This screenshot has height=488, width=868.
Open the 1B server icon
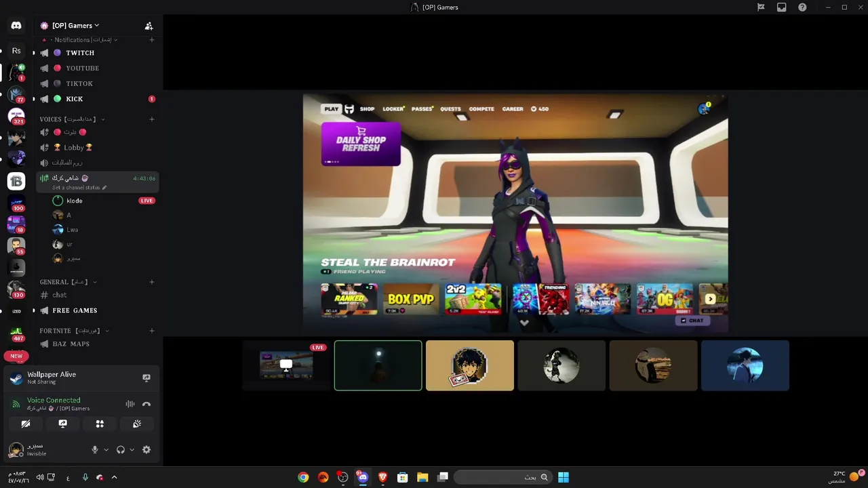pyautogui.click(x=16, y=181)
